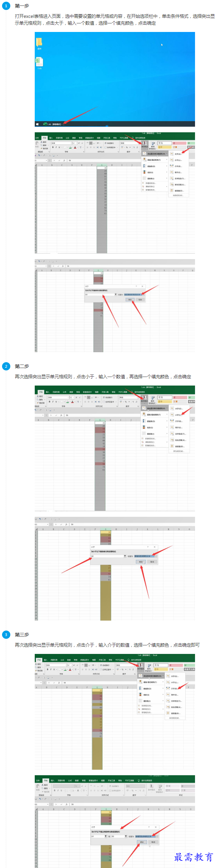Click 取消 in the 介于 dialog
This screenshot has width=216, height=868.
[x=153, y=842]
